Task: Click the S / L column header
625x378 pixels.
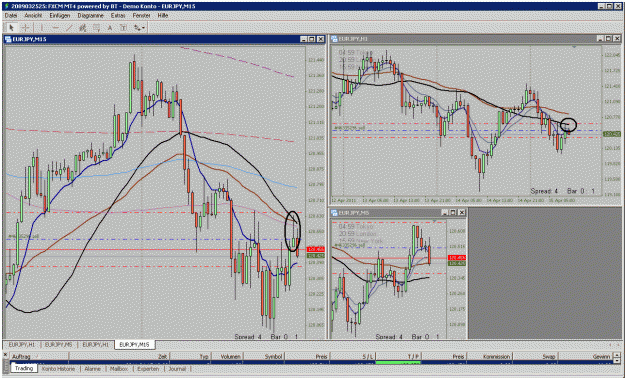Action: coord(353,356)
